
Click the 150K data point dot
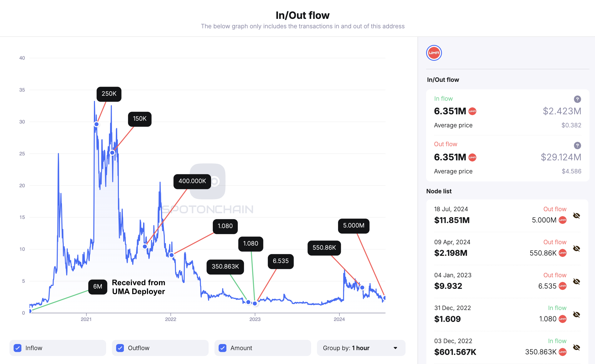pyautogui.click(x=112, y=153)
